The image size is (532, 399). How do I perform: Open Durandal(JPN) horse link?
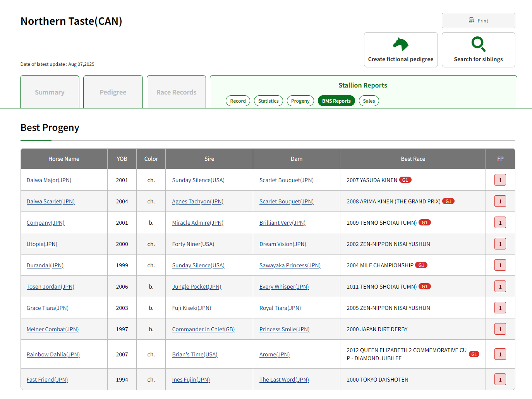pyautogui.click(x=45, y=265)
